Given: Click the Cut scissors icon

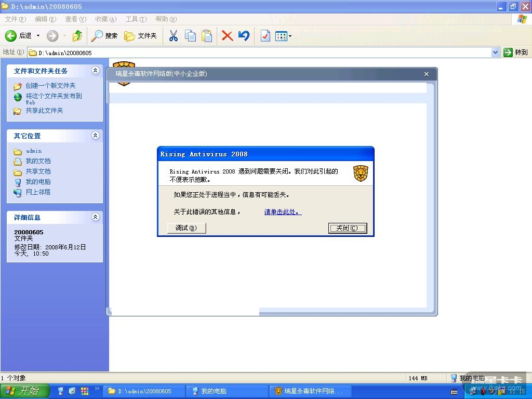Looking at the screenshot, I should pos(174,36).
